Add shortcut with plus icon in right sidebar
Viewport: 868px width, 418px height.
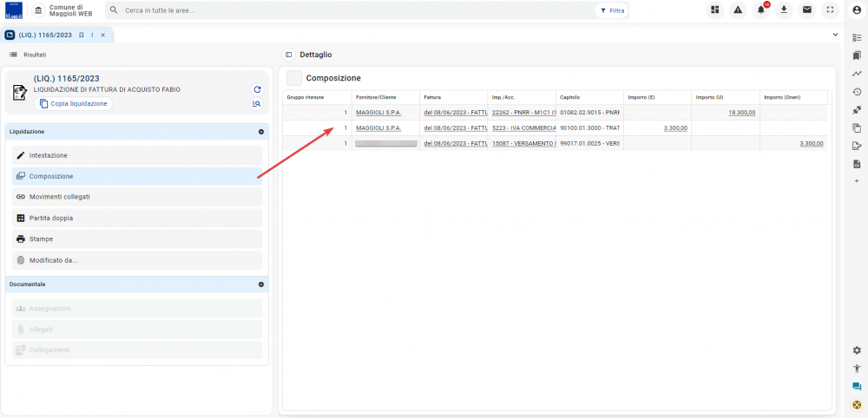857,180
